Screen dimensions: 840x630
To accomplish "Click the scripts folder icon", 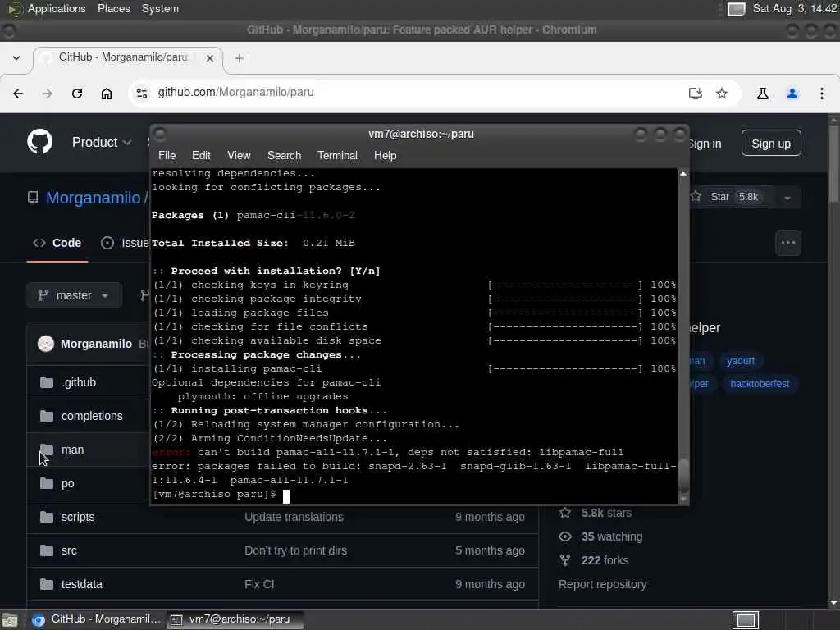I will (47, 517).
